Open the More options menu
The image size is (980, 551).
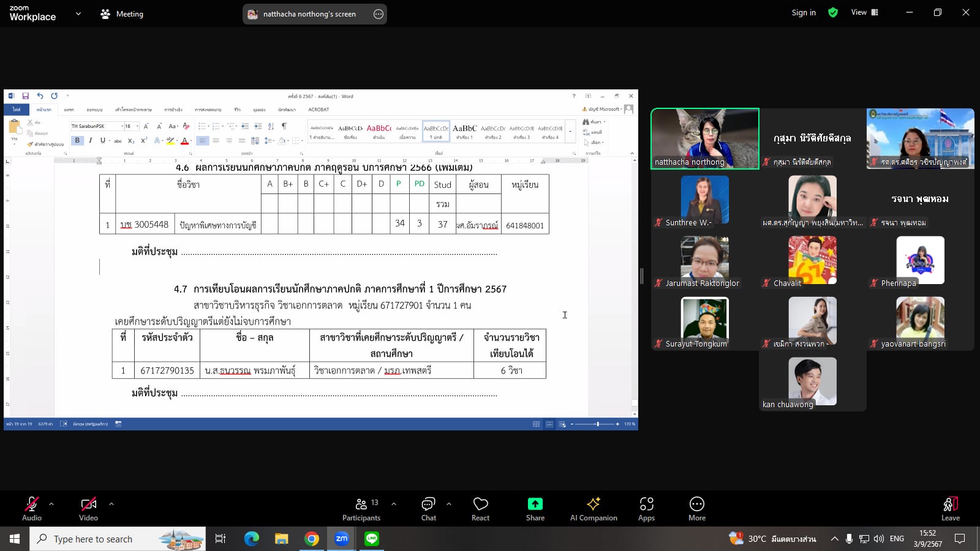[x=696, y=508]
